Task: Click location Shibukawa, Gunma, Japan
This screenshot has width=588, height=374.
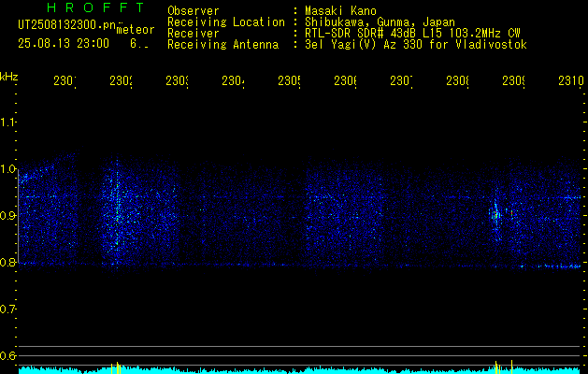Action: tap(380, 22)
